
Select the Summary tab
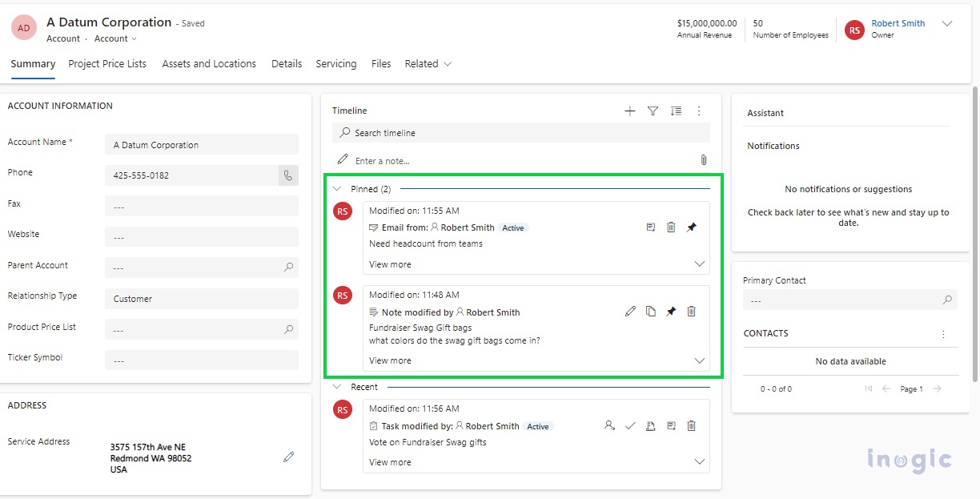coord(33,64)
